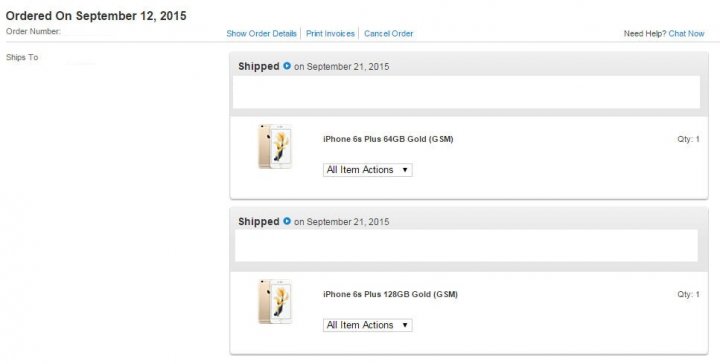Open the iPhone 6s Plus 64GB product image

tap(275, 146)
